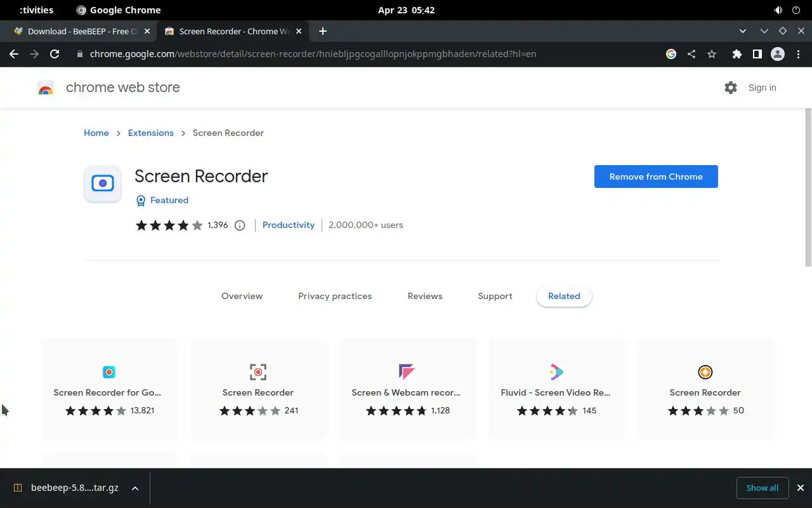Image resolution: width=812 pixels, height=508 pixels.
Task: Show rating info via the info icon
Action: 240,225
